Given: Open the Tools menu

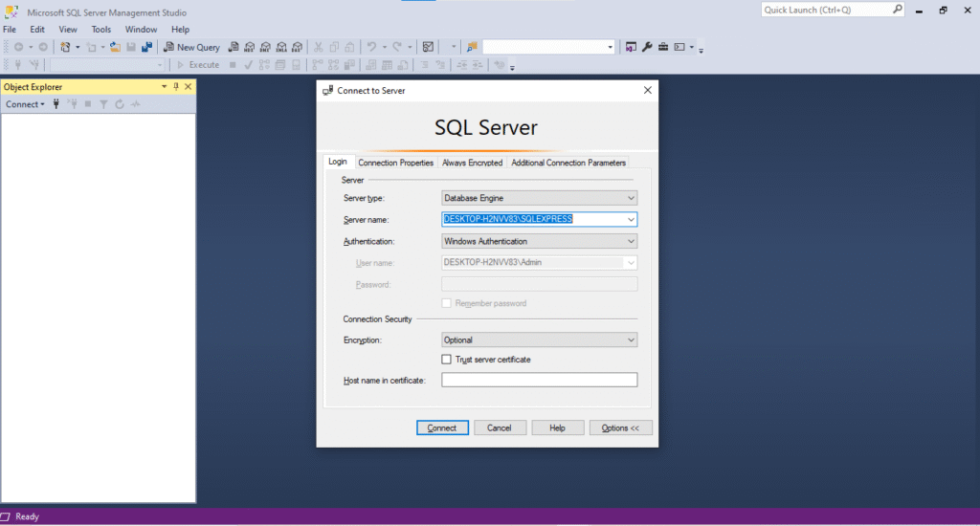Looking at the screenshot, I should point(101,30).
